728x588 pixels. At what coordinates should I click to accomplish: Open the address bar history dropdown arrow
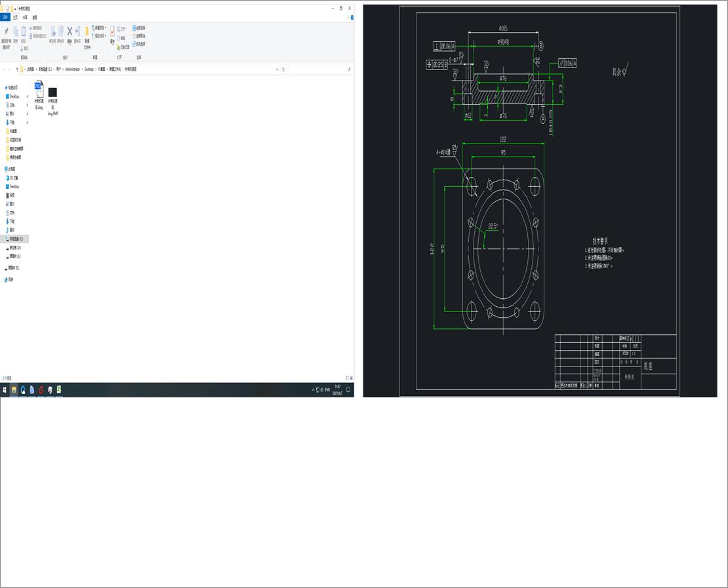point(277,69)
